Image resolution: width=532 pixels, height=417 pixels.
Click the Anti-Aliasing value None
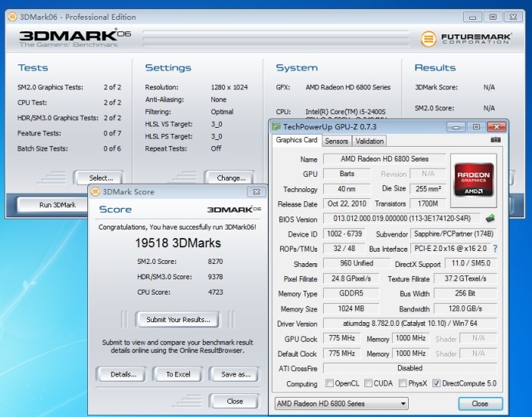(x=218, y=99)
